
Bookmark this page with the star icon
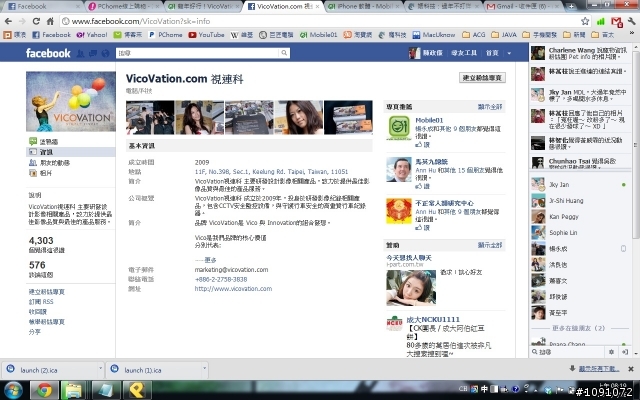tap(585, 21)
